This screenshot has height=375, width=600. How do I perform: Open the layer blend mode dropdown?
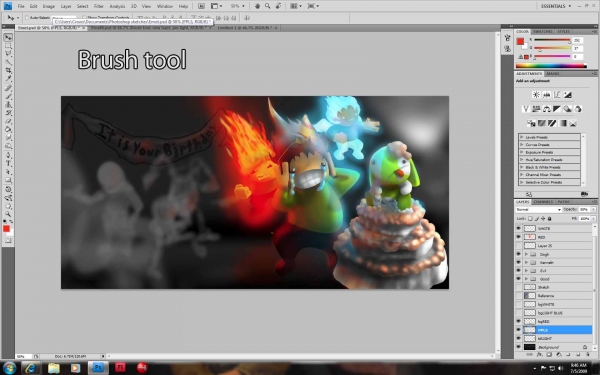538,210
